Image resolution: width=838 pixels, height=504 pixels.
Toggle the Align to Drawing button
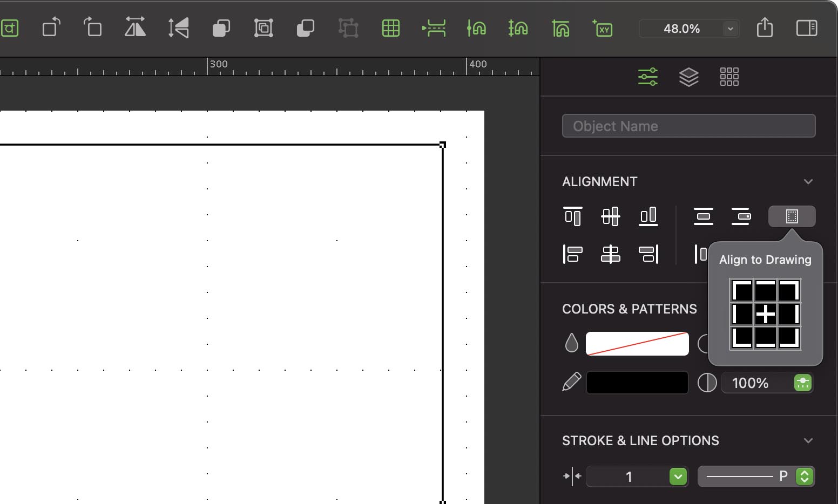(792, 216)
